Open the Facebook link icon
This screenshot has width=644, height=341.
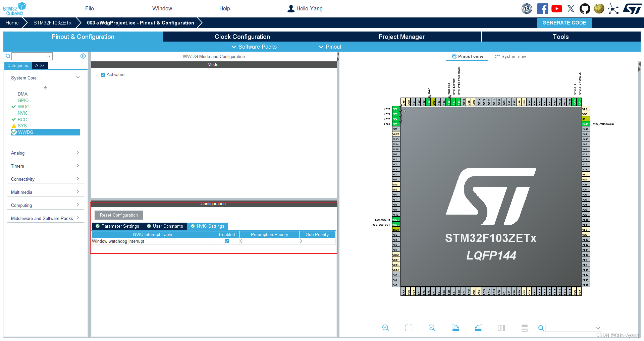tap(542, 9)
